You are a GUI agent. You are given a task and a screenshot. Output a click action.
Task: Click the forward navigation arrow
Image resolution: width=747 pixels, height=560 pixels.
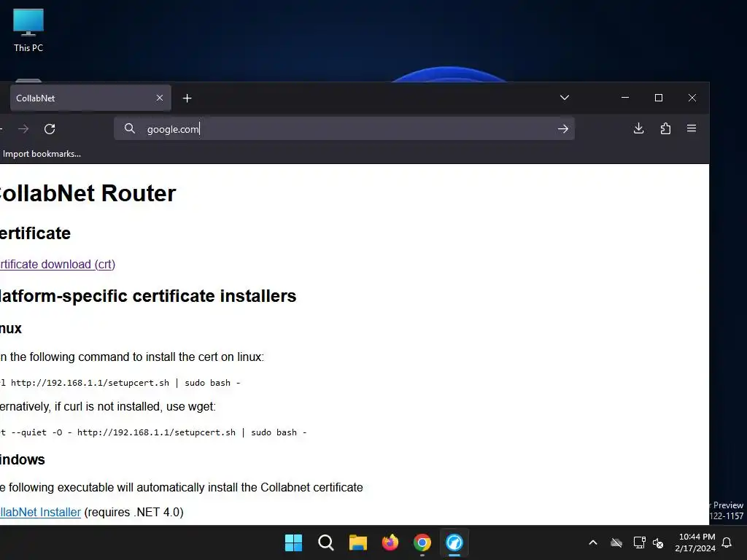[23, 128]
